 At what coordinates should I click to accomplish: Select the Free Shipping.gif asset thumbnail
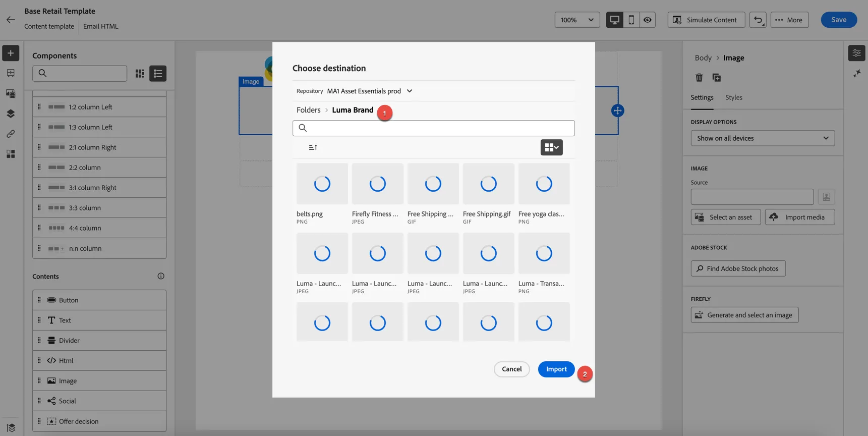(488, 184)
